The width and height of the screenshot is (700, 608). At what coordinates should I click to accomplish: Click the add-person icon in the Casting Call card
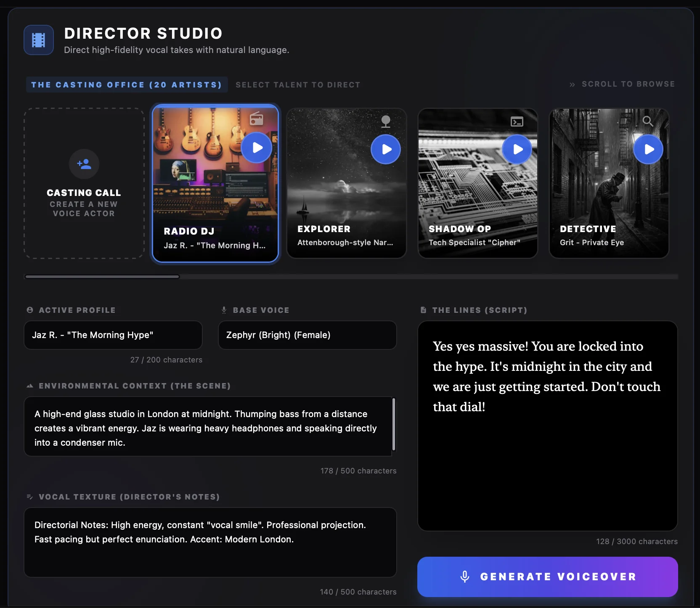tap(84, 164)
